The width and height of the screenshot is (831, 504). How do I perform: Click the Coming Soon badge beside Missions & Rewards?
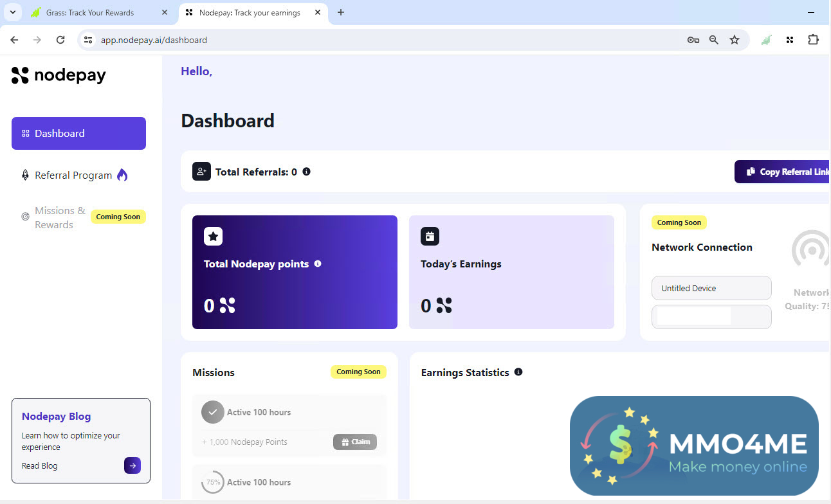coord(118,217)
